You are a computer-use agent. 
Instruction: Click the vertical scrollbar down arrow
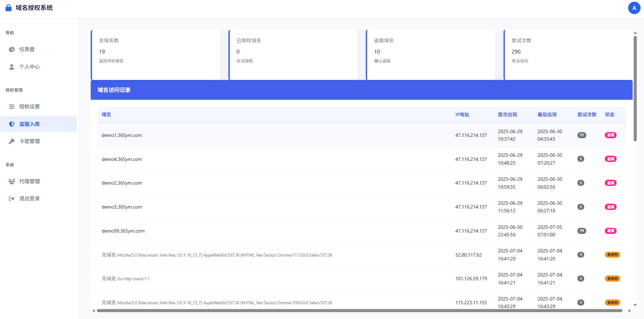click(x=635, y=305)
